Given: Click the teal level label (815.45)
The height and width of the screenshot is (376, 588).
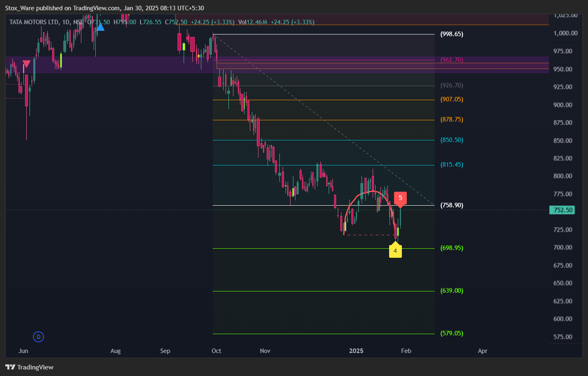Looking at the screenshot, I should (452, 165).
